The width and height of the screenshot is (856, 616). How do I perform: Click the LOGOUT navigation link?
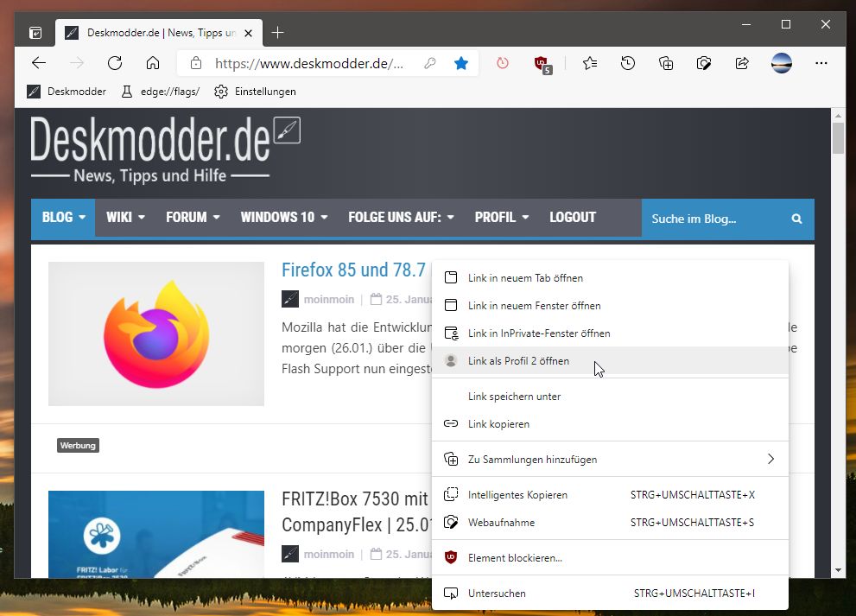(x=573, y=218)
